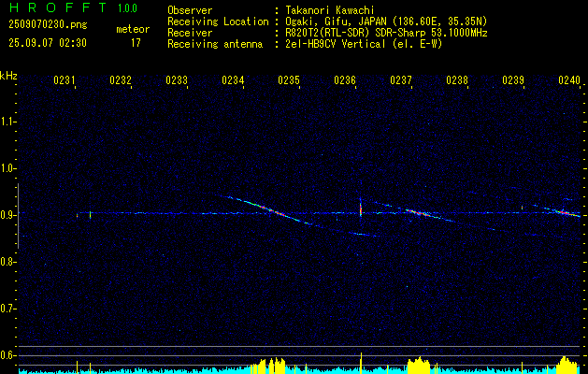Click the 0240 time marker

(x=569, y=79)
